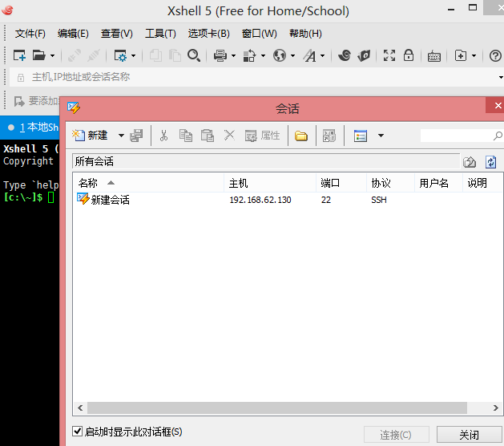Open the Help question mark icon
This screenshot has width=504, height=446.
[495, 55]
